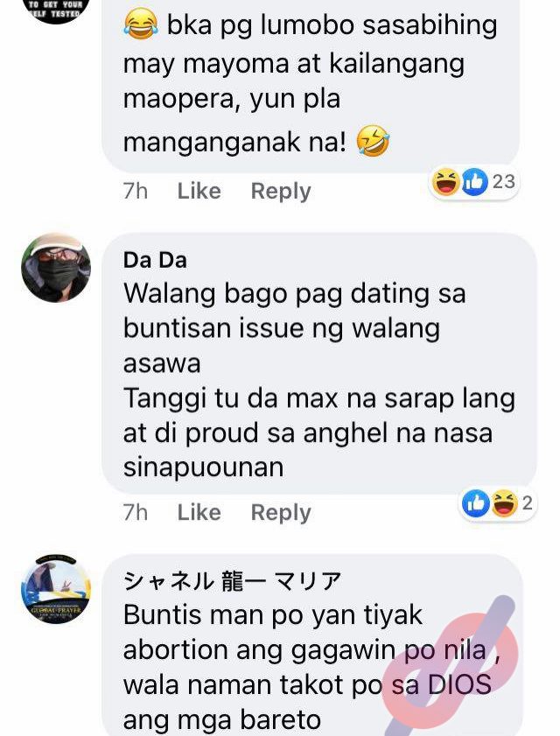Viewport: 560px width, 736px height.
Task: Open シャネル 龍一 マリア profile name
Action: coord(233,581)
